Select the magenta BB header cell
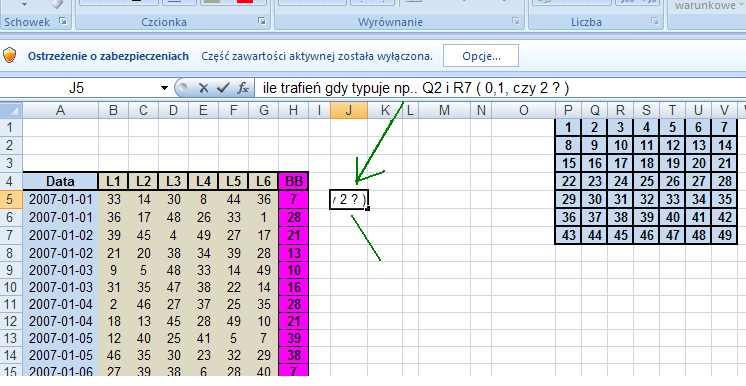This screenshot has height=386, width=746. [x=294, y=181]
